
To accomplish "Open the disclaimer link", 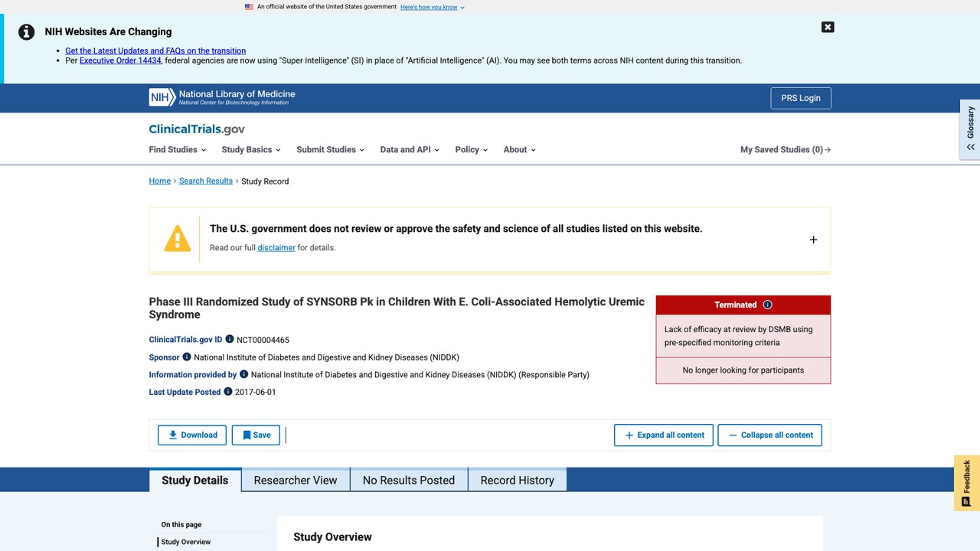I will [x=276, y=248].
